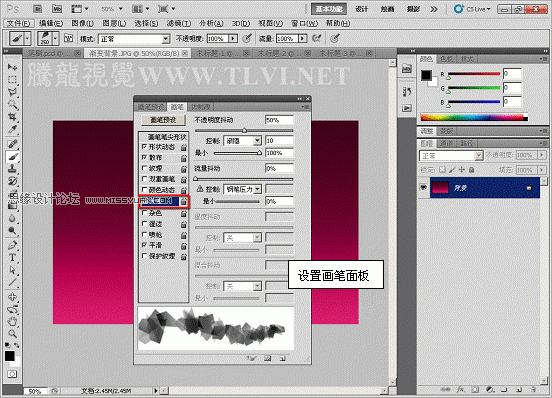Select the Spot Healing Brush tool
The width and height of the screenshot is (552, 398).
(12, 144)
